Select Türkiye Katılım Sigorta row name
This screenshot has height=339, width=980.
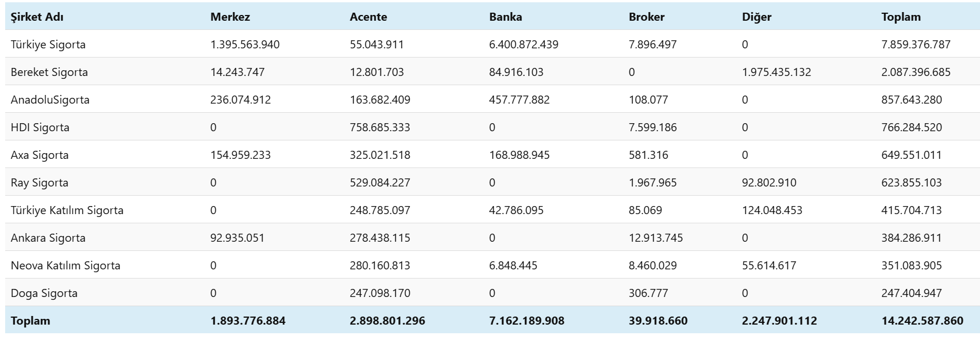(67, 210)
